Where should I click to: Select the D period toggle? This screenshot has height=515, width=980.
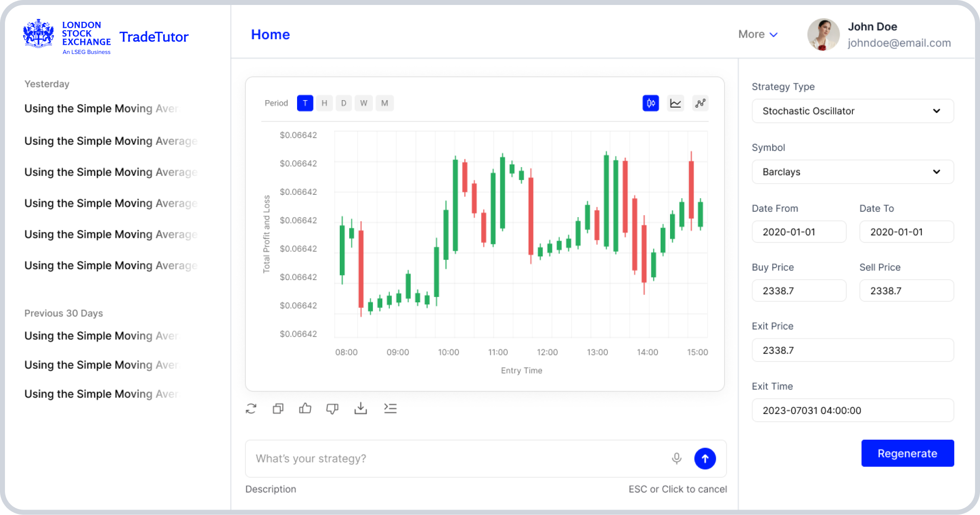[x=344, y=103]
